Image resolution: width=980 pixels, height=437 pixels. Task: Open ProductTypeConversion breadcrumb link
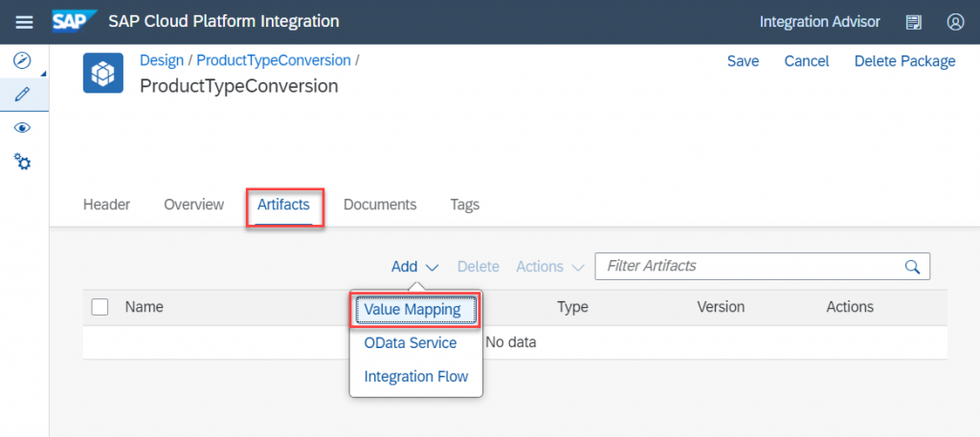(274, 60)
